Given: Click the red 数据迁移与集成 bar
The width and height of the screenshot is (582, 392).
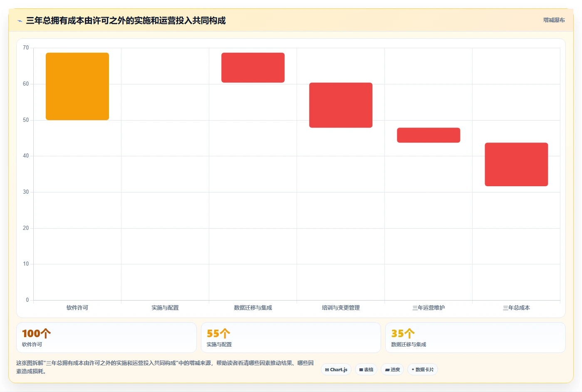Looking at the screenshot, I should pyautogui.click(x=253, y=68).
